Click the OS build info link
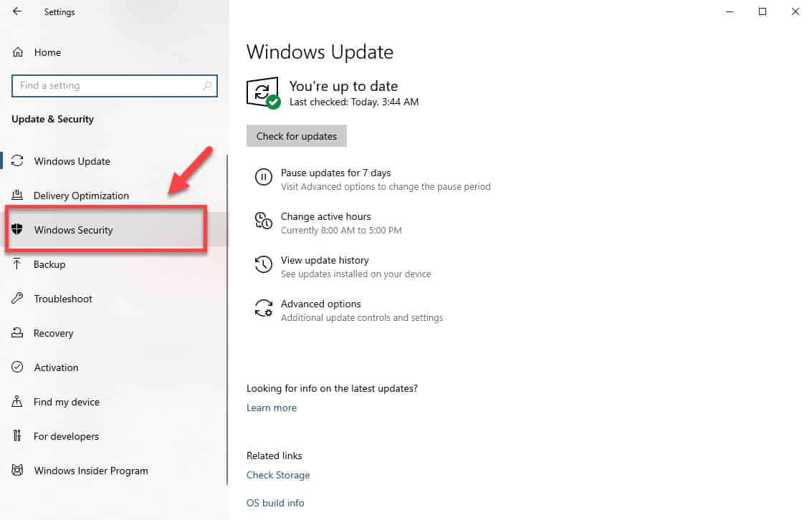The height and width of the screenshot is (520, 812). 275,503
